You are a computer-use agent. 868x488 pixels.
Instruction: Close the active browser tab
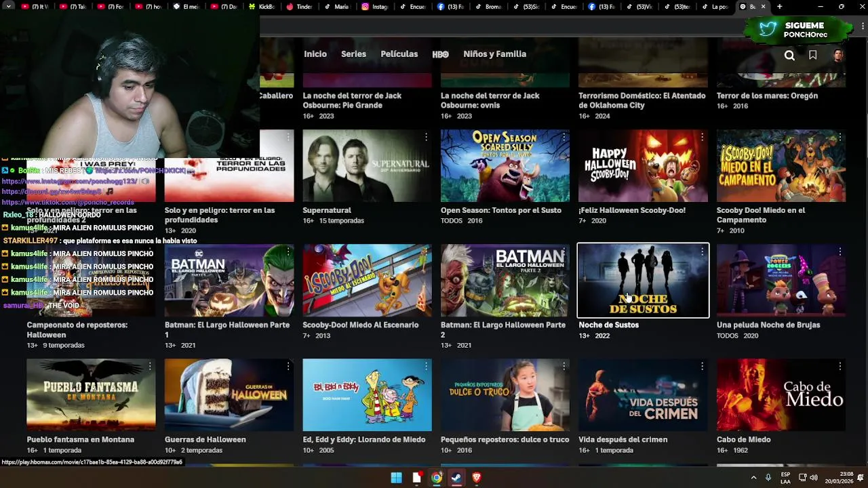click(x=763, y=7)
